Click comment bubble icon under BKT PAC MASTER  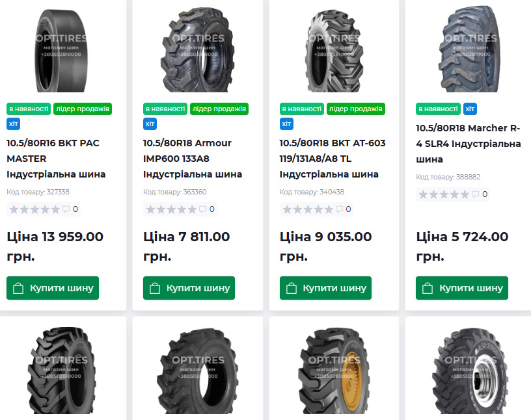[66, 209]
